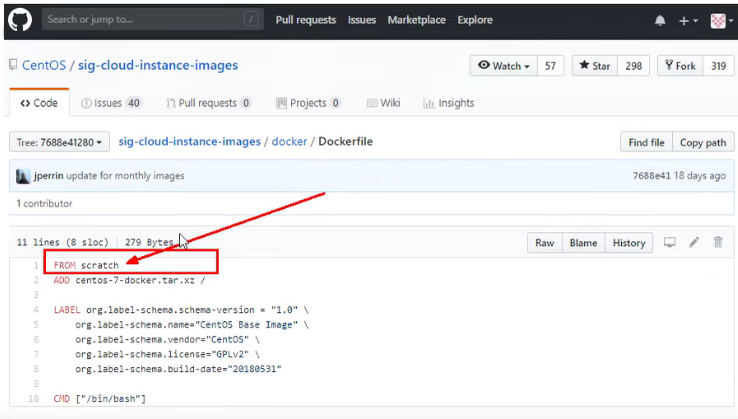Screen dimensions: 738x419
Task: Switch to the Insights tab
Action: tap(449, 103)
